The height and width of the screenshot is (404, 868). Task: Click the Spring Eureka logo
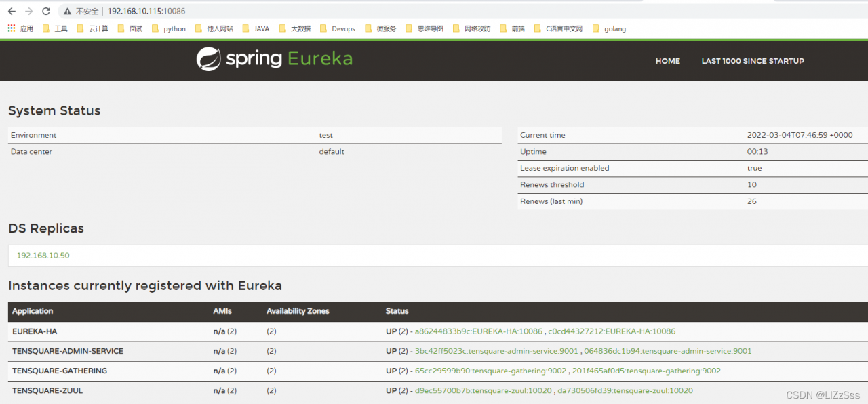[x=275, y=59]
